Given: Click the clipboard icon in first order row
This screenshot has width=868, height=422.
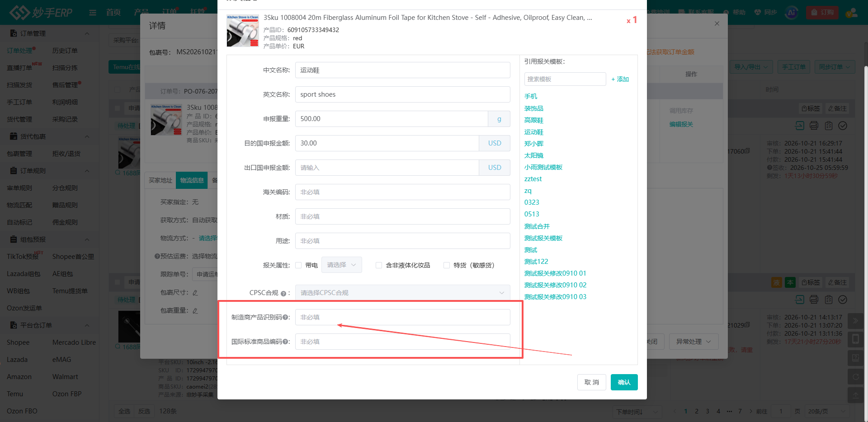Looking at the screenshot, I should tap(828, 126).
